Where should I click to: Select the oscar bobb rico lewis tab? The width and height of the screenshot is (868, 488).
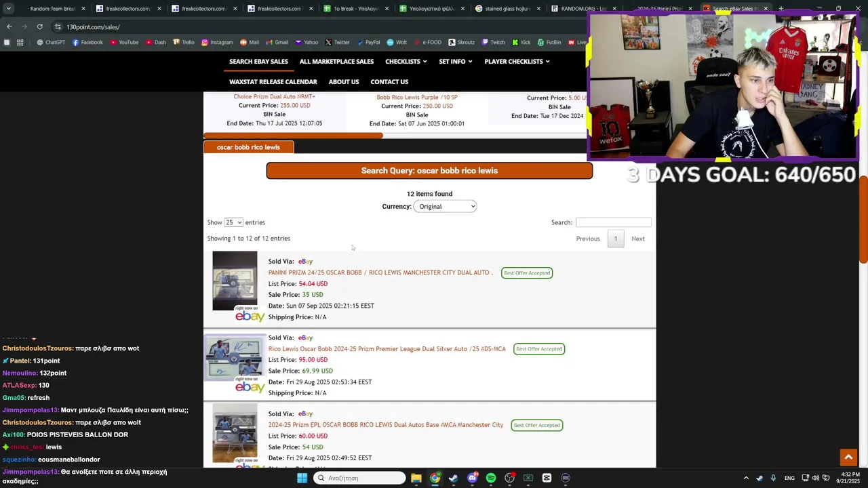248,147
